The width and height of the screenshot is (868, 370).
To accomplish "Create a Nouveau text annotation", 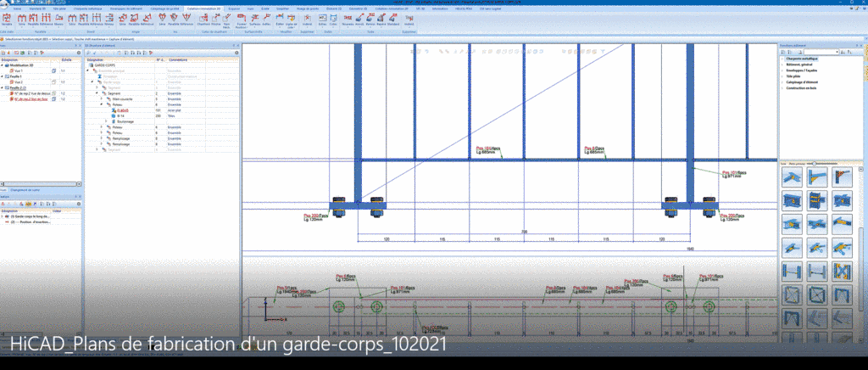I will (348, 20).
